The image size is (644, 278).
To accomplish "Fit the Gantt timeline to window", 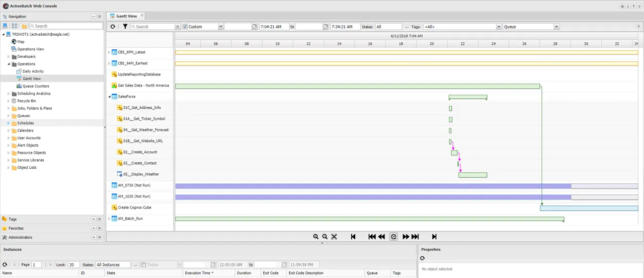I will [x=334, y=237].
